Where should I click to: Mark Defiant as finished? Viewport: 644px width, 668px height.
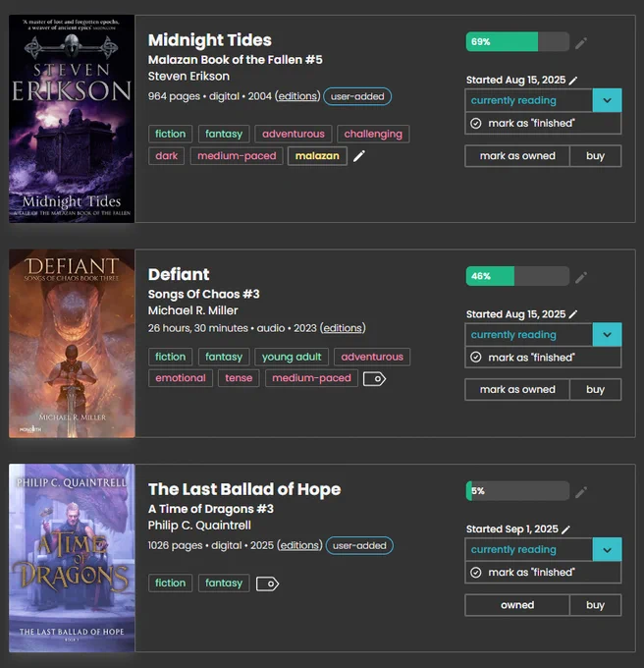tap(543, 357)
